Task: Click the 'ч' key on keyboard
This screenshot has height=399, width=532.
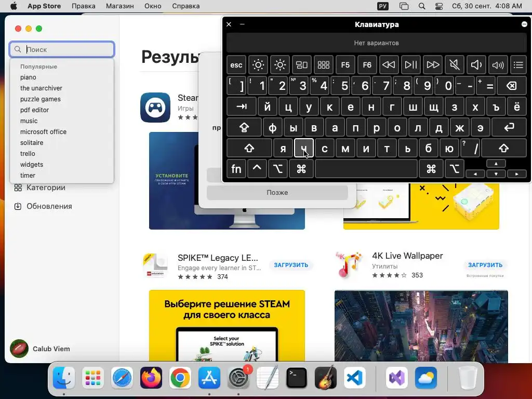Action: click(303, 148)
